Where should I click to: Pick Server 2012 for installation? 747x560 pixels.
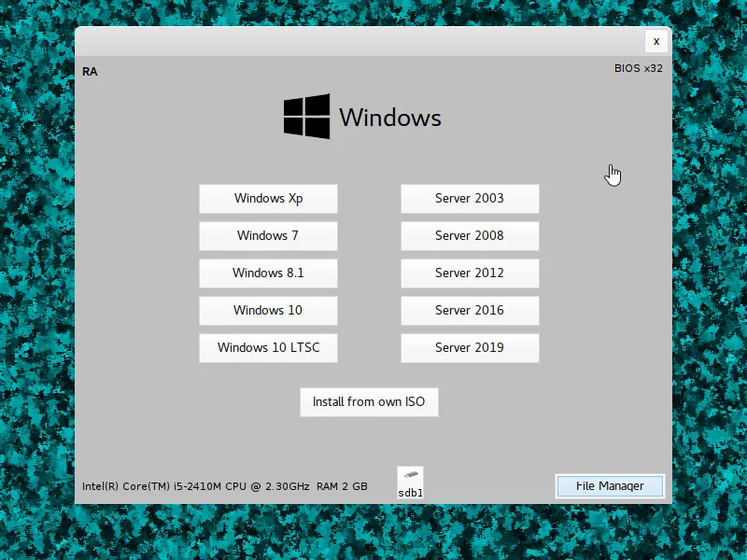470,273
